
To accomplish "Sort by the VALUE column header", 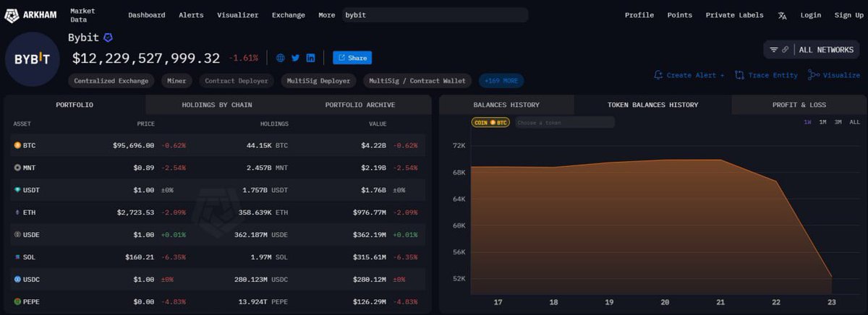I will (378, 124).
